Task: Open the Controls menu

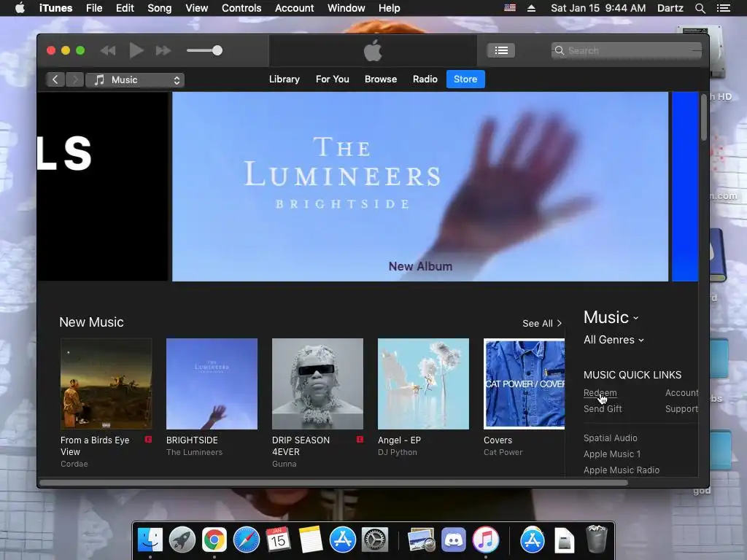Action: (x=241, y=8)
